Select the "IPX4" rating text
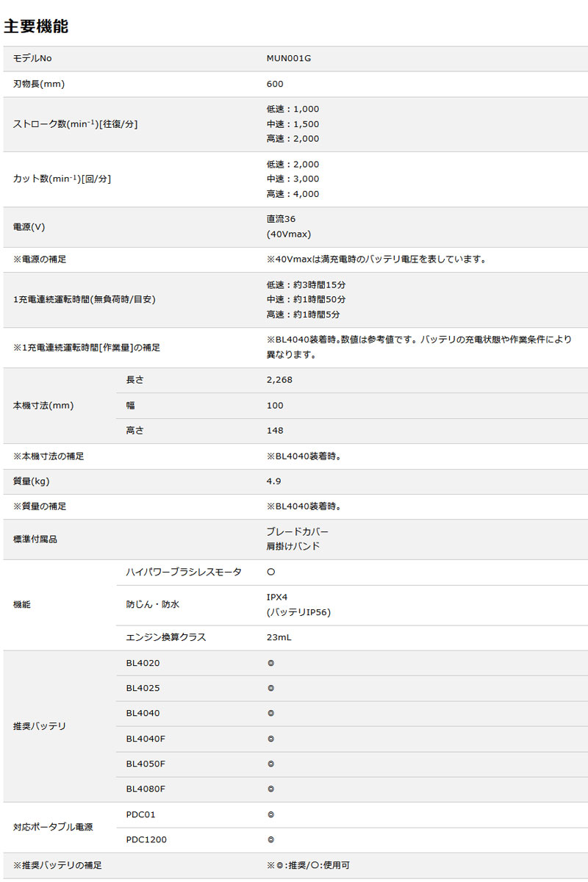 click(277, 597)
